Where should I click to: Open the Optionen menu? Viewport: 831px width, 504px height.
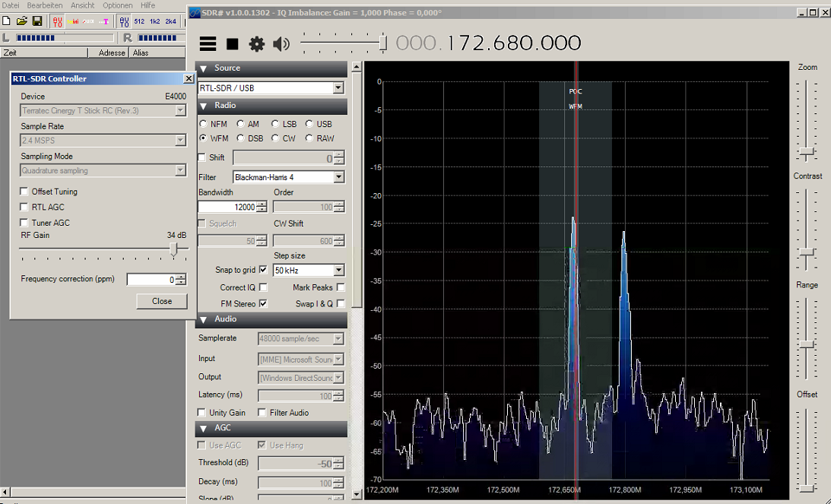pyautogui.click(x=118, y=5)
